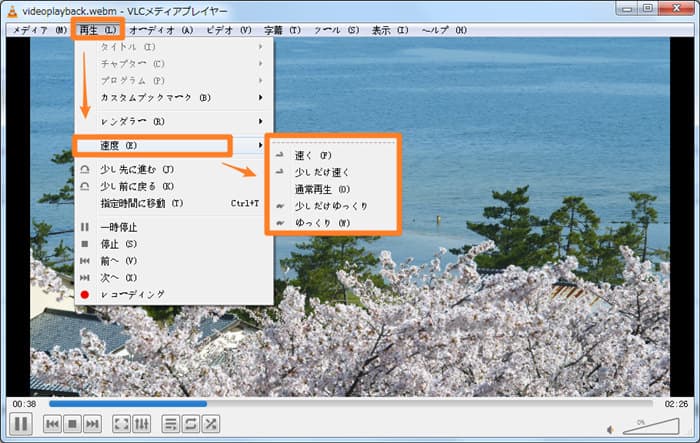Viewport: 700px width, 443px height.
Task: Show the playlist icon in toolbar
Action: [x=171, y=424]
